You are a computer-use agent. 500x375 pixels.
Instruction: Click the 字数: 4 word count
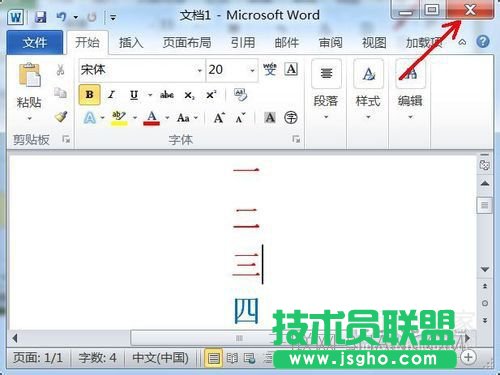pyautogui.click(x=97, y=358)
